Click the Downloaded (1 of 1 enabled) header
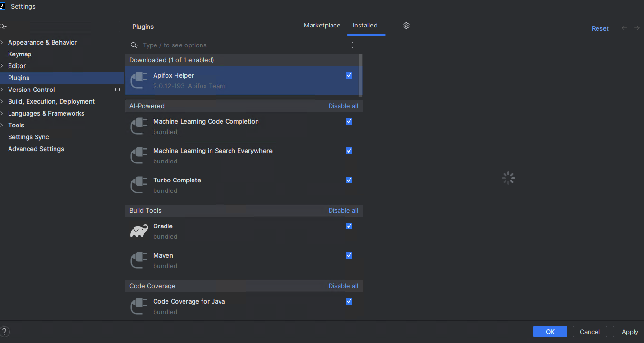Viewport: 644px width, 343px height. (172, 60)
